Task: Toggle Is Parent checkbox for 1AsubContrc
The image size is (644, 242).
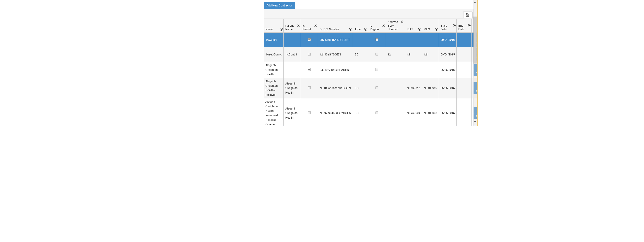Action: coord(309,54)
